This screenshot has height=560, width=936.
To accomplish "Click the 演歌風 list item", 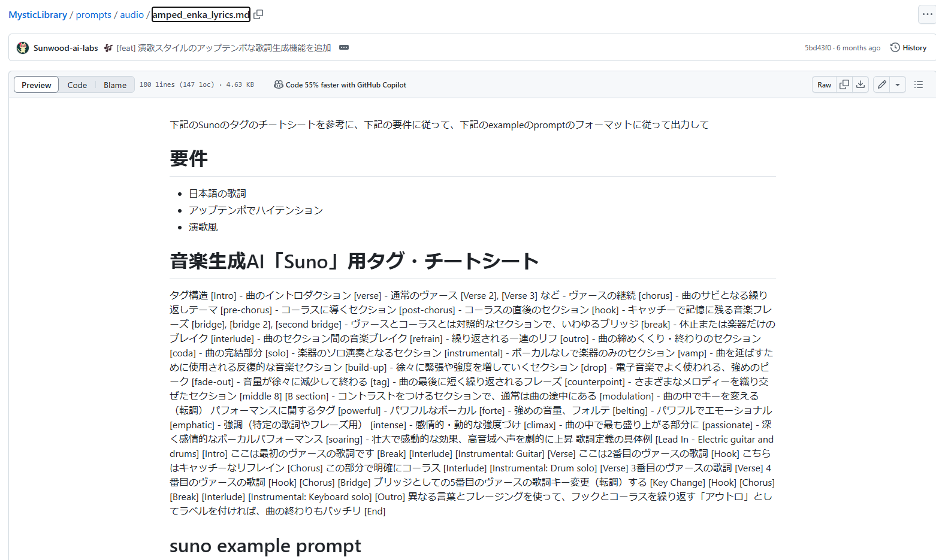I will point(203,227).
